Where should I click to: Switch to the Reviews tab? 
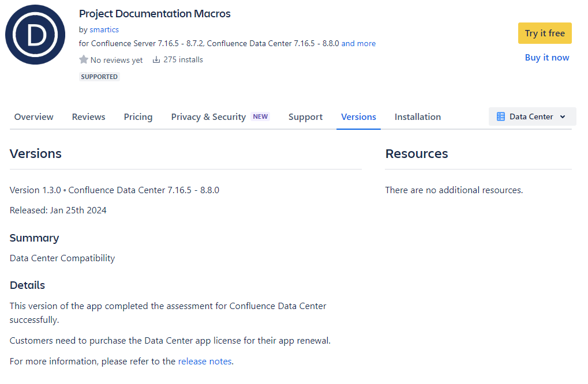point(88,117)
